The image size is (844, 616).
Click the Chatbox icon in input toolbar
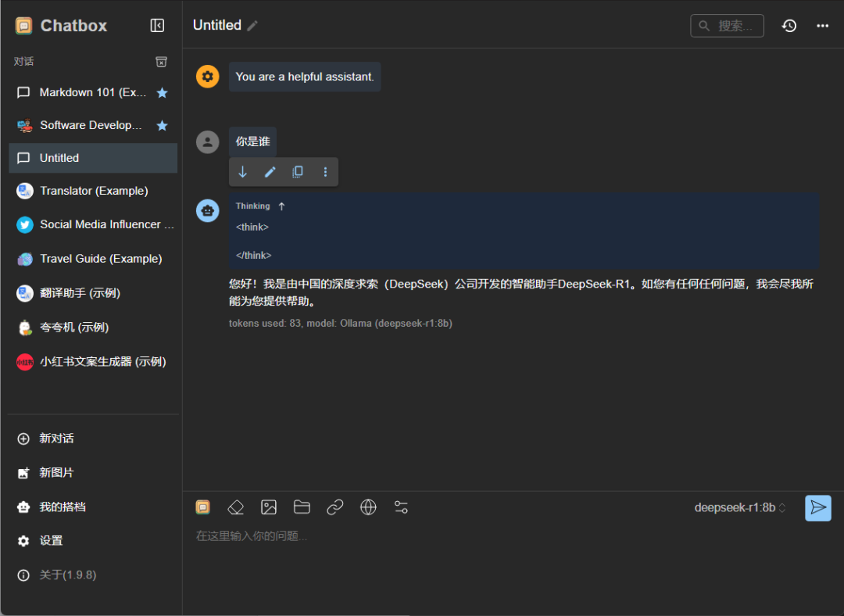point(203,507)
